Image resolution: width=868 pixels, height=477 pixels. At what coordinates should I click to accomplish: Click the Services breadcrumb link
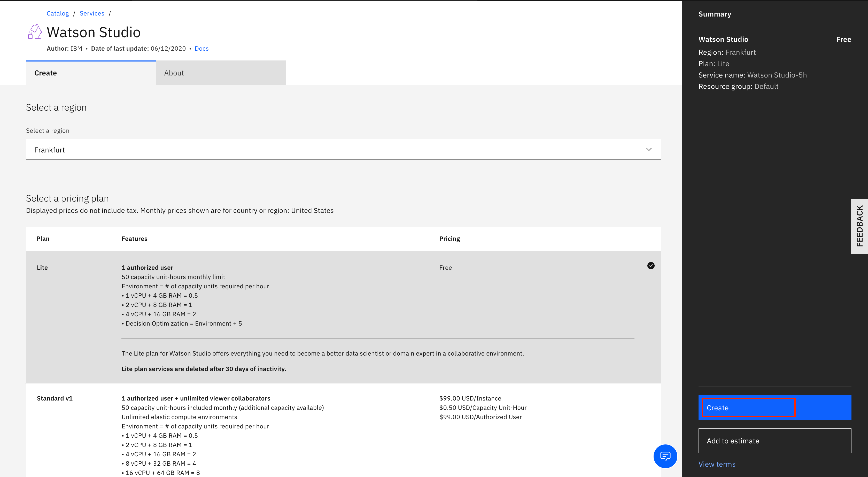[92, 13]
